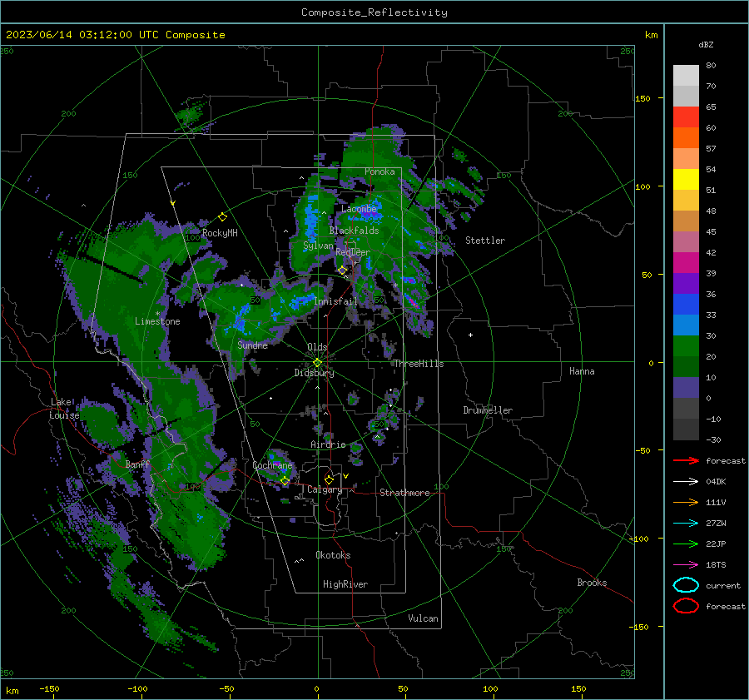
Task: Click the Olds map label
Action: [x=317, y=347]
